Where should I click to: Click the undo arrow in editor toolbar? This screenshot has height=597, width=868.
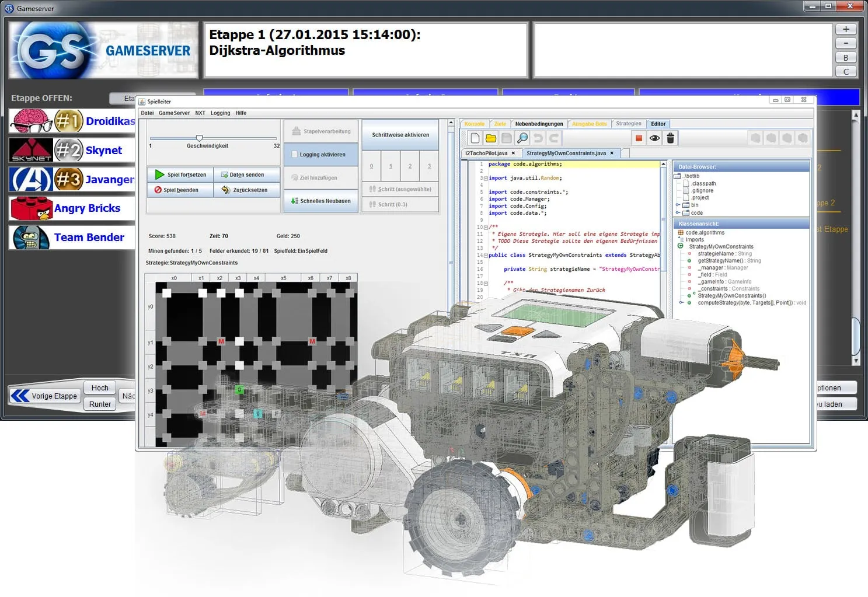(538, 138)
